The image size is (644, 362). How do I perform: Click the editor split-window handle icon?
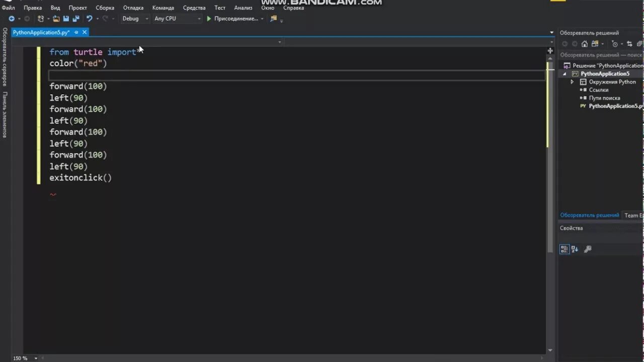coord(550,51)
